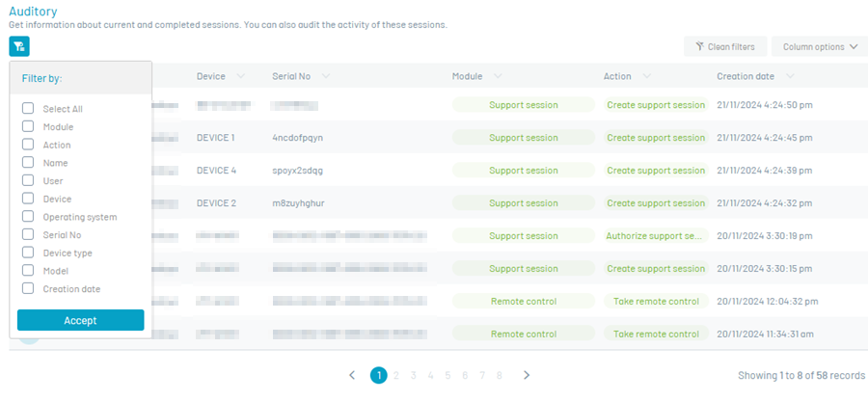This screenshot has height=401, width=868.
Task: Check the Select All checkbox
Action: [28, 109]
